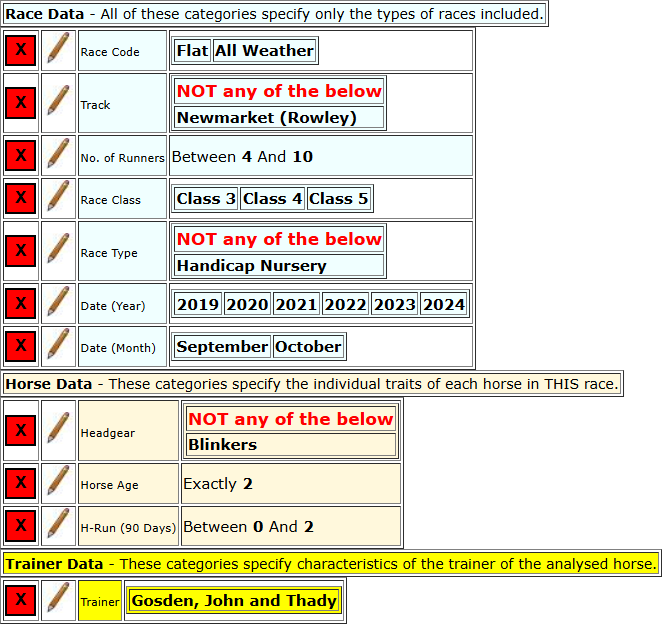Image resolution: width=662 pixels, height=624 pixels.
Task: Click the Between 4 And 10 runners value
Action: [321, 155]
